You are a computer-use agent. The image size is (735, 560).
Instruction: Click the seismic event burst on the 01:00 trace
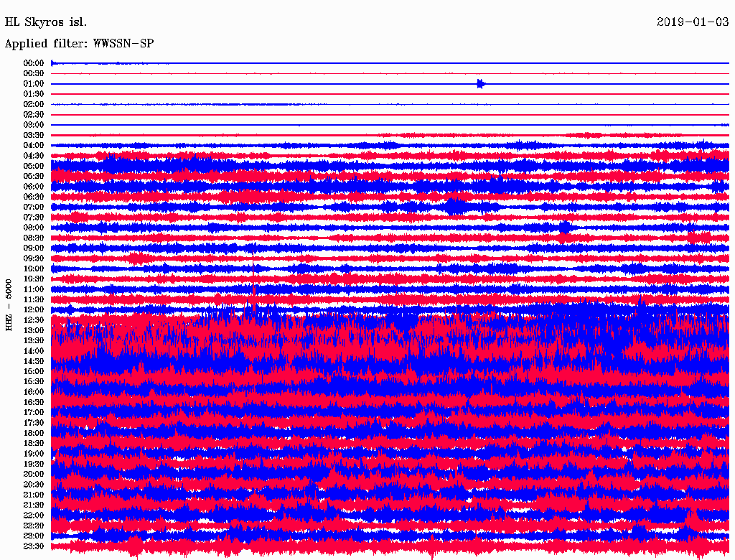click(480, 84)
